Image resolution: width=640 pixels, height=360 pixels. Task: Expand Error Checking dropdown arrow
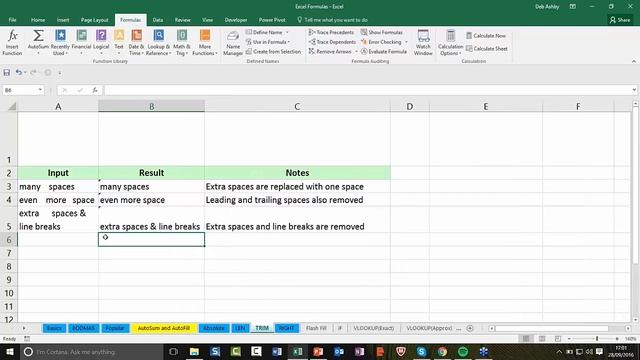click(x=406, y=42)
